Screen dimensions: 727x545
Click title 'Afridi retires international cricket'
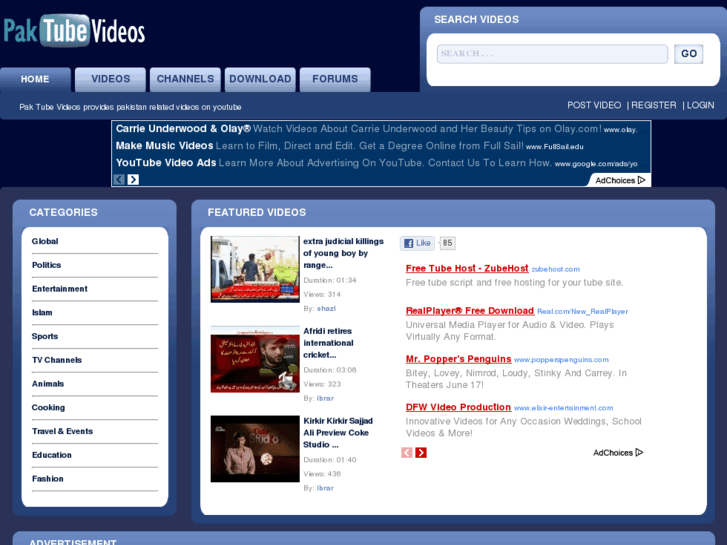(328, 343)
